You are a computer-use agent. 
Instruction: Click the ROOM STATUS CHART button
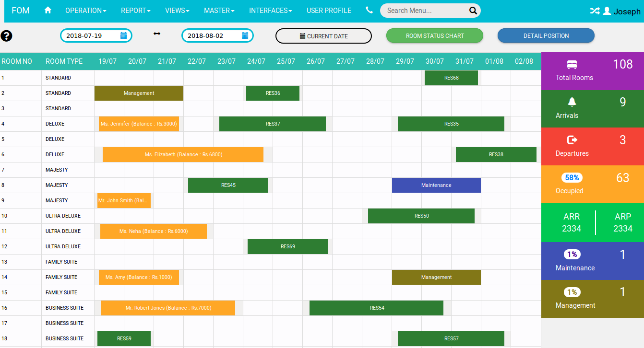(x=434, y=35)
